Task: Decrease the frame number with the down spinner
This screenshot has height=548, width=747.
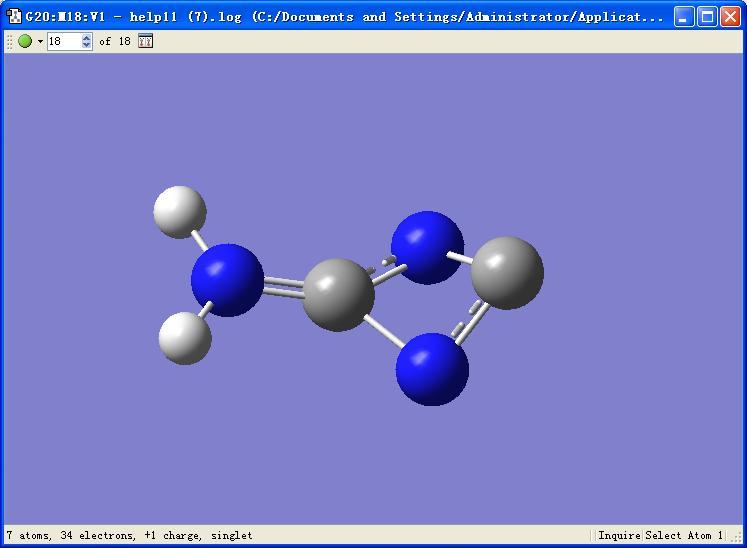Action: (86, 45)
